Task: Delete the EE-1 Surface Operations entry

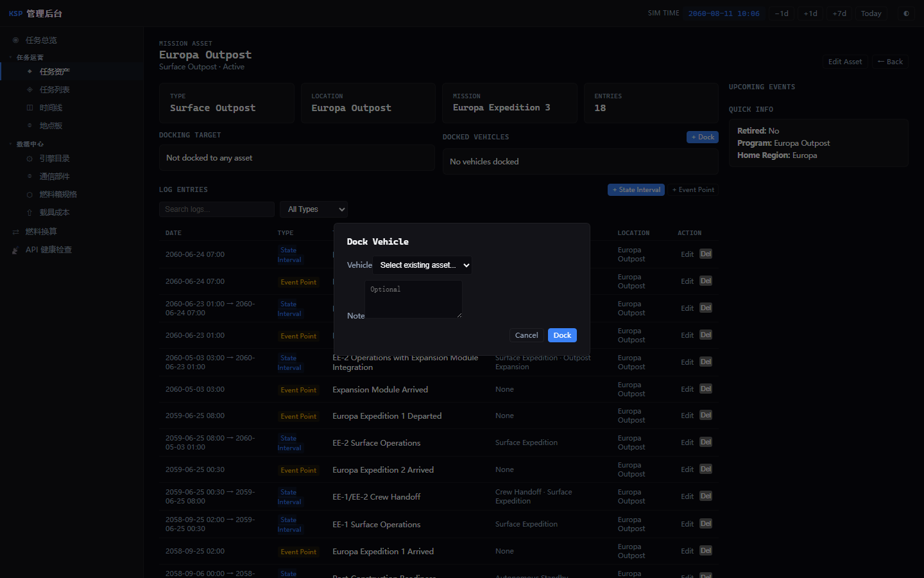Action: 706,523
